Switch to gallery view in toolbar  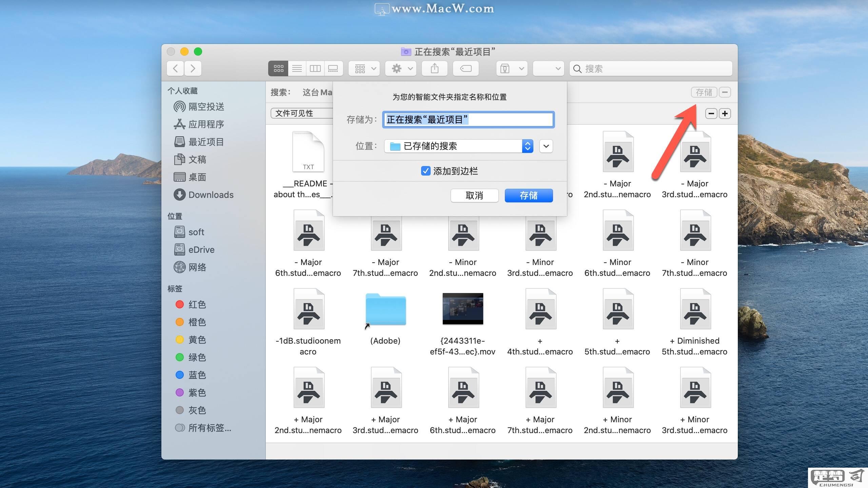[333, 68]
